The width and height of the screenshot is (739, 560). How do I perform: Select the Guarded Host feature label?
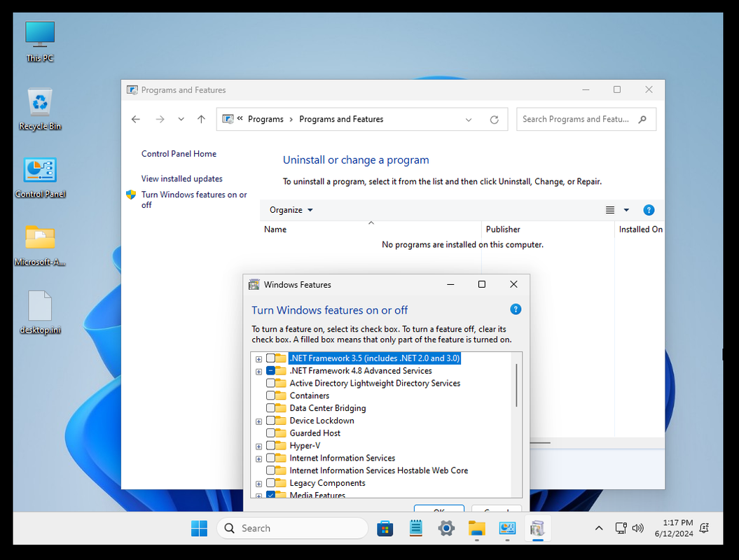pos(315,433)
